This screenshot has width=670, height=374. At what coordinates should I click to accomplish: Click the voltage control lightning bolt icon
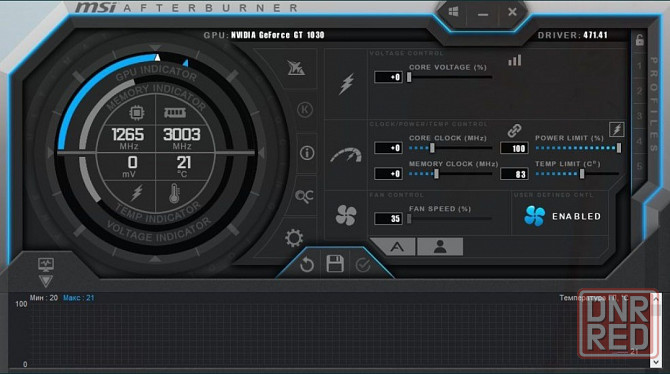point(347,84)
